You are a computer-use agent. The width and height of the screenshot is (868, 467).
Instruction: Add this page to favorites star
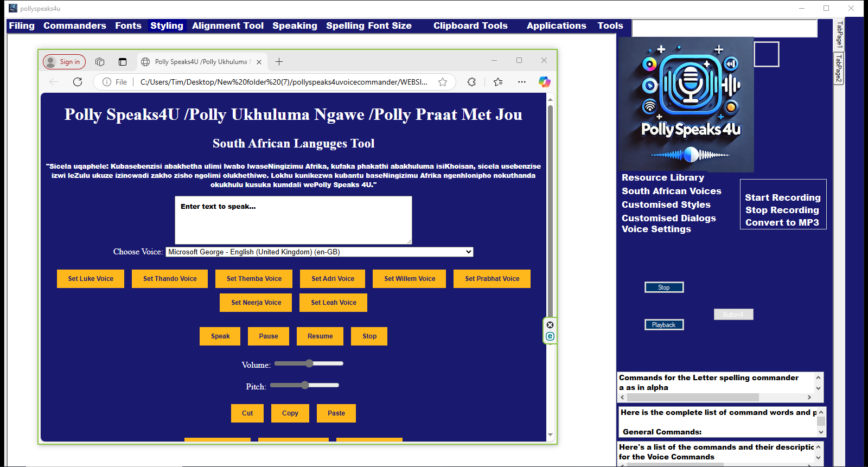[443, 82]
